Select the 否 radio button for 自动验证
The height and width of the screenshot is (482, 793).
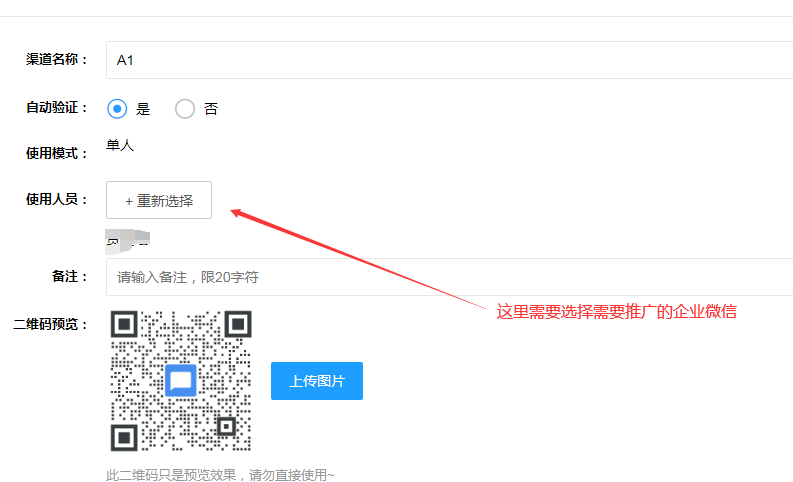pos(185,109)
